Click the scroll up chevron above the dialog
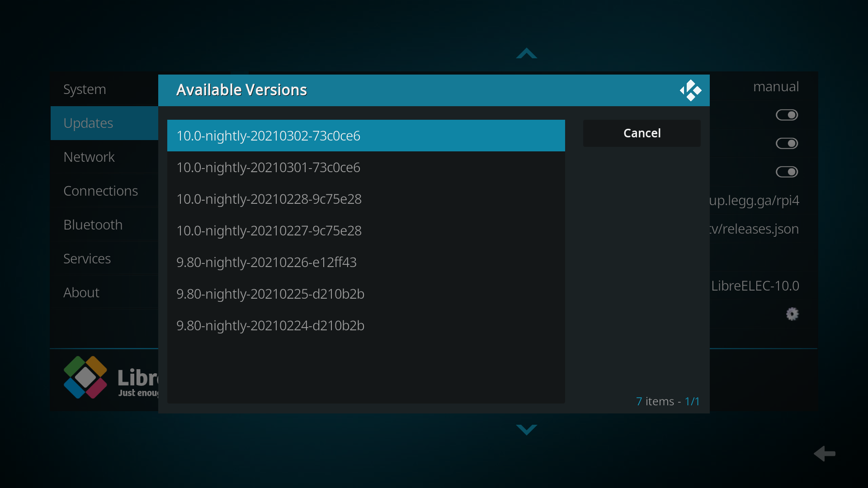This screenshot has height=488, width=868. [526, 54]
